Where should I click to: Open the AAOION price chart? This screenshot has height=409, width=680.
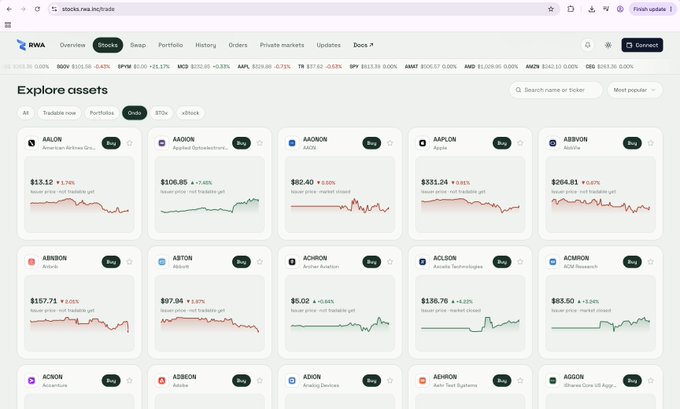(x=210, y=206)
